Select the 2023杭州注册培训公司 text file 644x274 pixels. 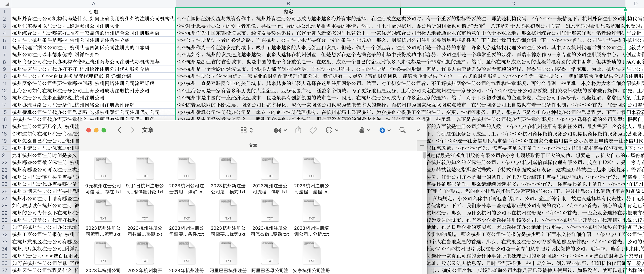(311, 210)
